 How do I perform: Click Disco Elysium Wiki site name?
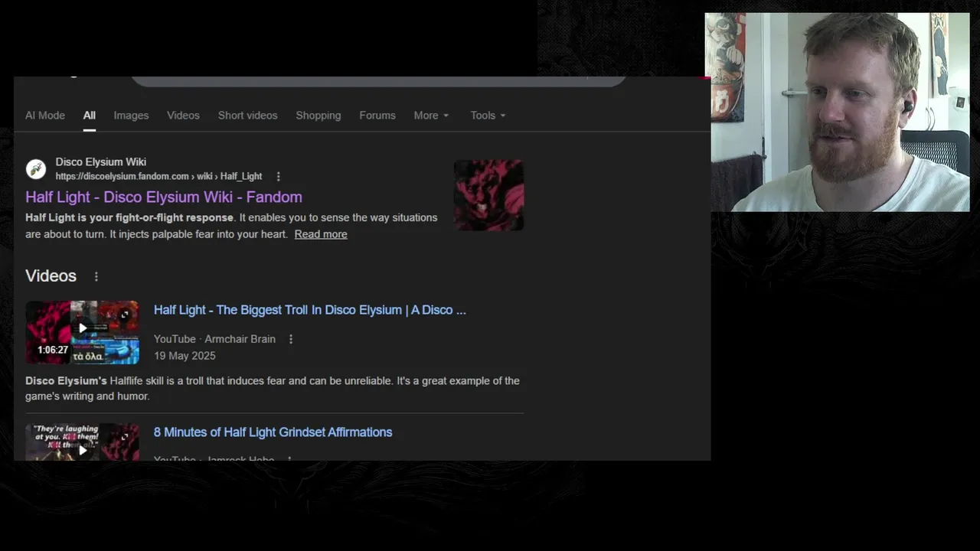pos(100,162)
